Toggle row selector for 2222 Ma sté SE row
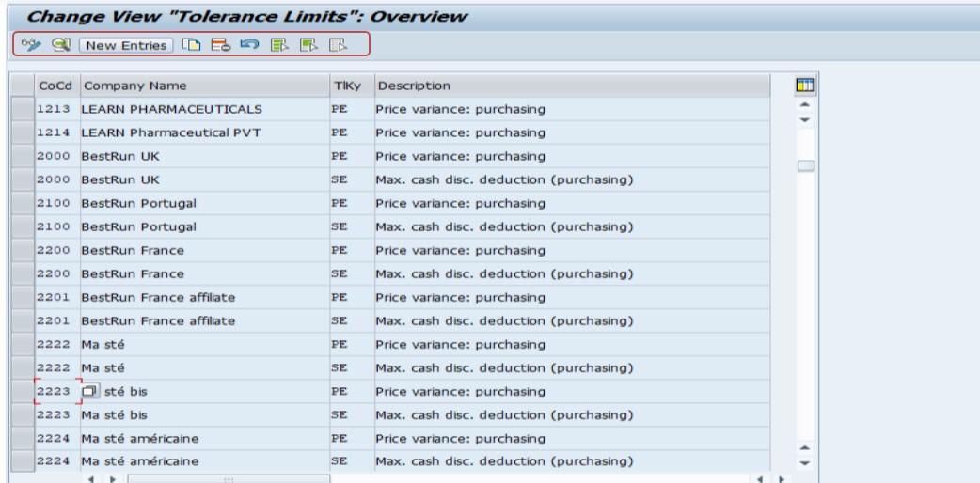Screen dimensions: 980x483 [x=24, y=368]
